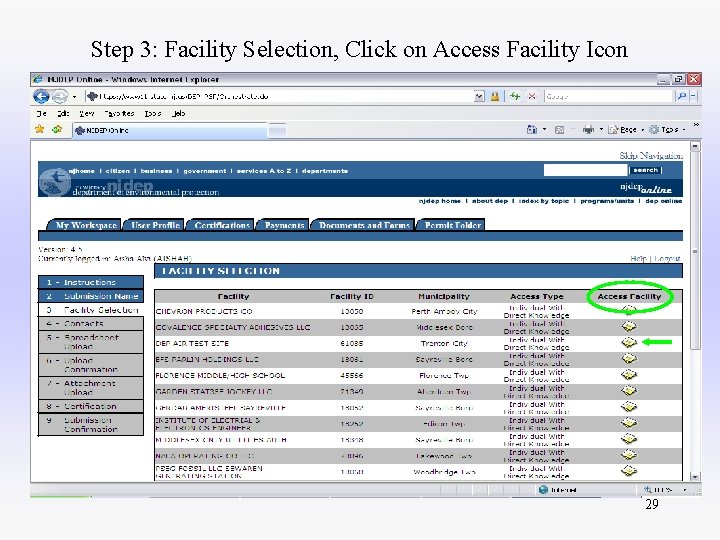
Task: Open Access Facility icon for PSEG FOSSIL LLC SEWAREN
Action: 629,471
